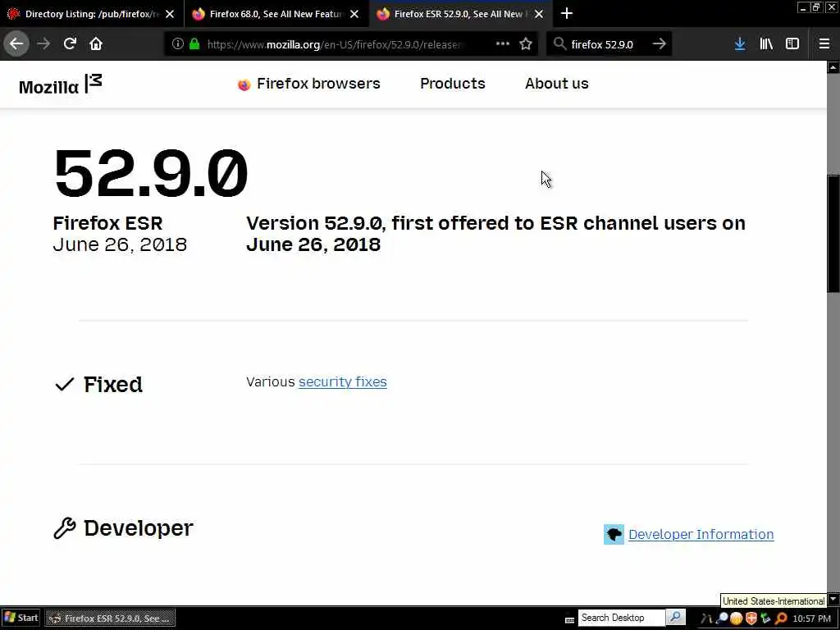The height and width of the screenshot is (630, 840).
Task: Open the Developer Information link
Action: tap(701, 535)
